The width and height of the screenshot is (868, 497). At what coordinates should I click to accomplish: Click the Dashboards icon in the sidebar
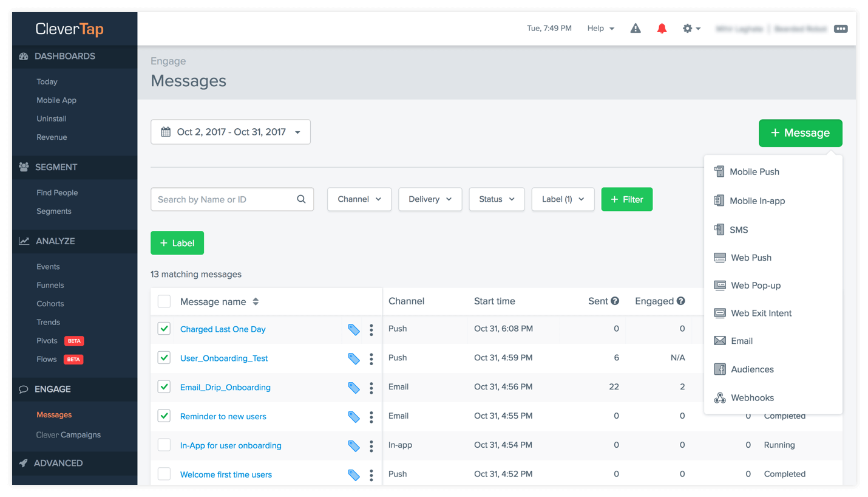23,56
